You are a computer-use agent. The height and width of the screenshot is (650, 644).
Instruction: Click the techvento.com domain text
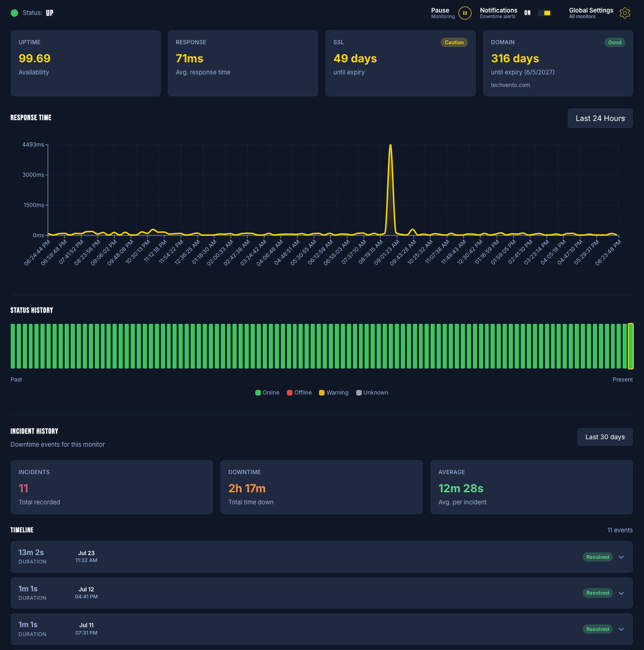(510, 85)
